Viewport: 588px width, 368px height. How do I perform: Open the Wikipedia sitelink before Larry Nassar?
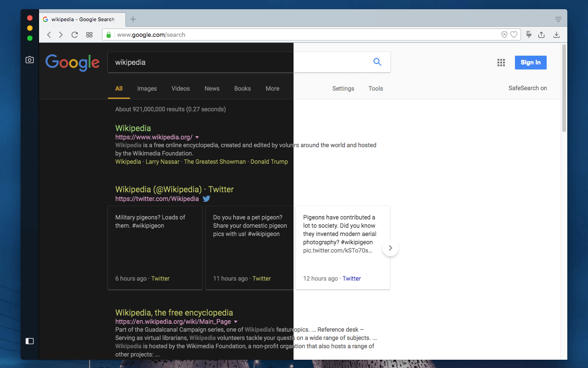click(x=128, y=162)
